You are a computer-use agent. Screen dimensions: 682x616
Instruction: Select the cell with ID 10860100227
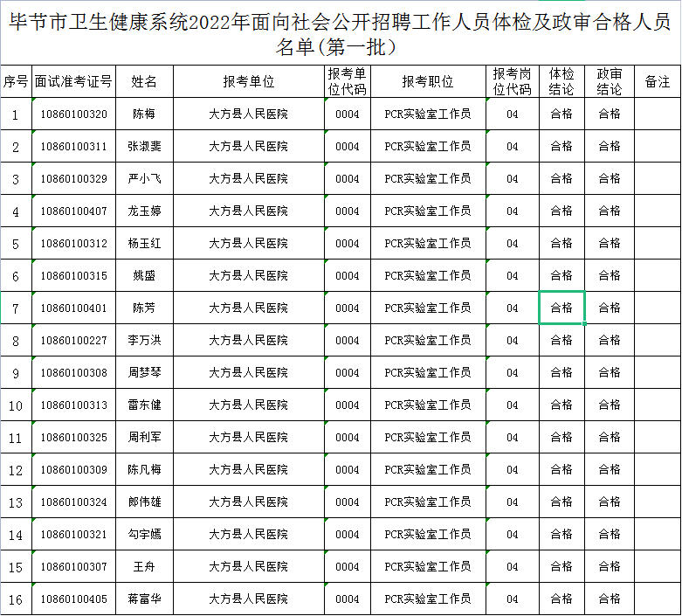click(73, 341)
